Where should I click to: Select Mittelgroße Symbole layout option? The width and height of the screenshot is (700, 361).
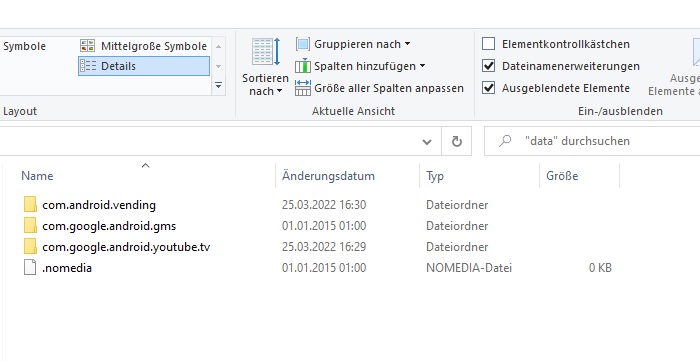[143, 46]
